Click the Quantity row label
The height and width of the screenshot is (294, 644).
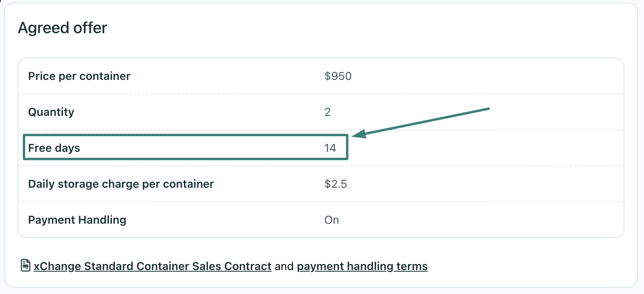(x=51, y=112)
